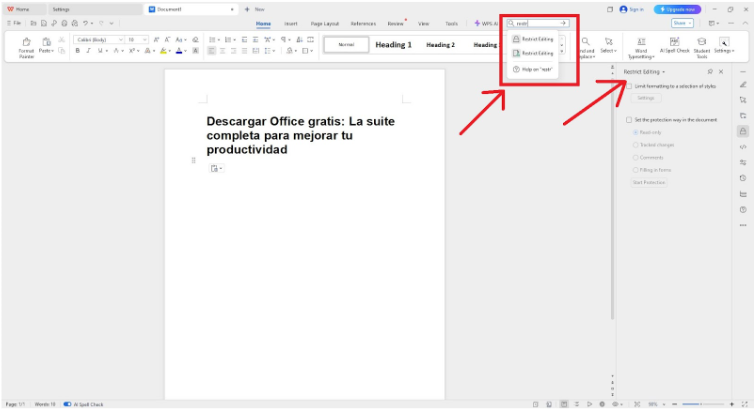Expand the Restrict Editing pane title dropdown

pyautogui.click(x=663, y=72)
